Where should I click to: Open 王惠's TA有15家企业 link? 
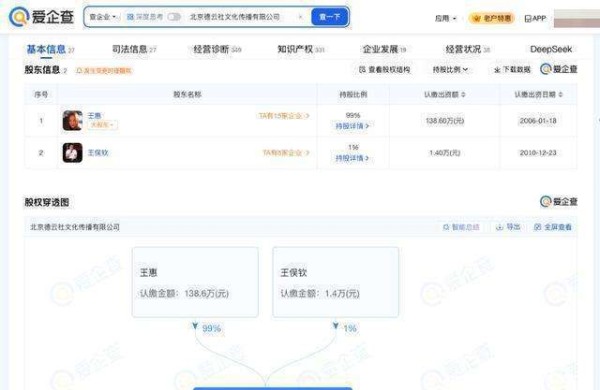click(284, 116)
